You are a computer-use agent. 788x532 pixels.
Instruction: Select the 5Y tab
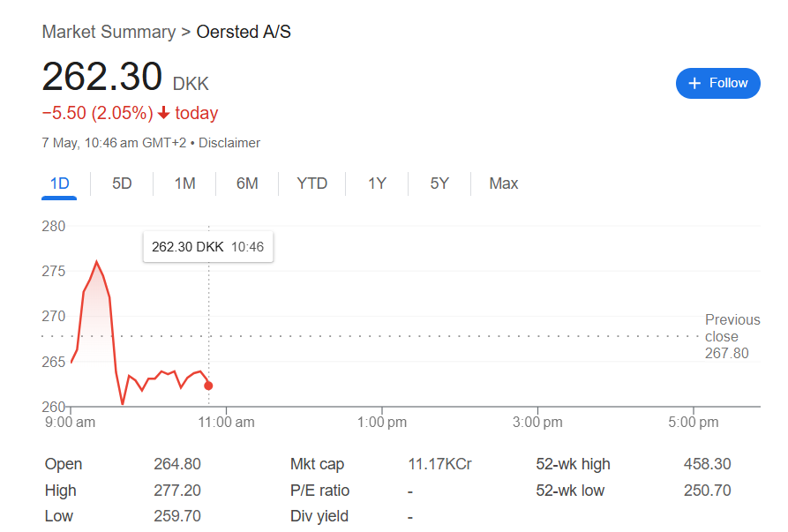(x=439, y=184)
